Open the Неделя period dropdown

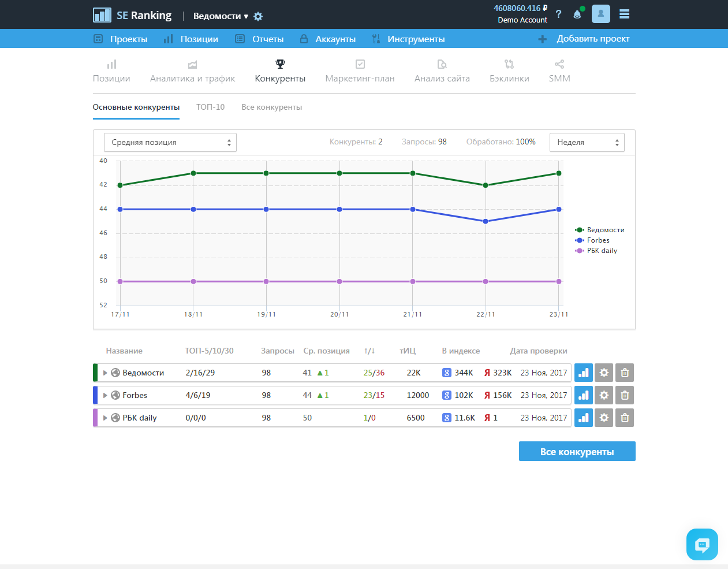pyautogui.click(x=587, y=143)
